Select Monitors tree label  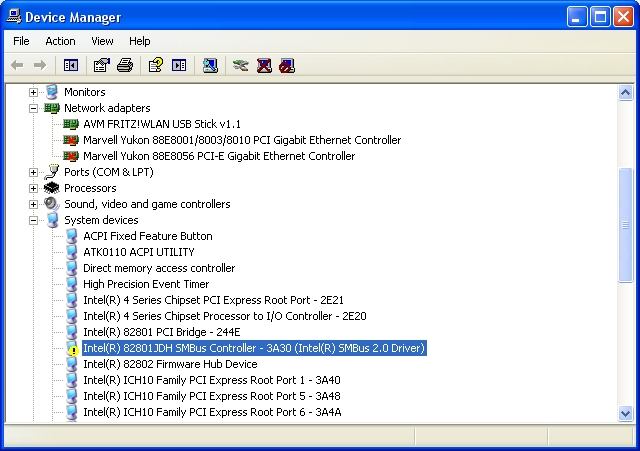[x=84, y=92]
